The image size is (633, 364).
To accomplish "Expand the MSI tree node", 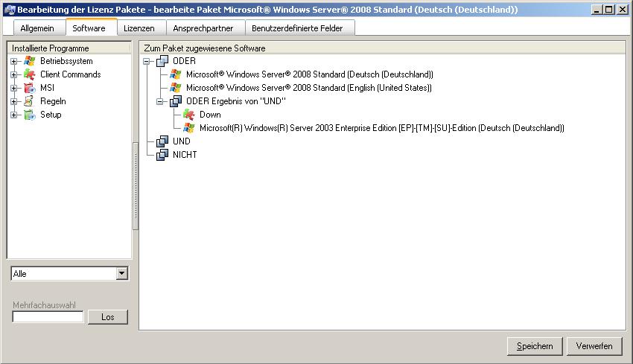I will click(14, 88).
